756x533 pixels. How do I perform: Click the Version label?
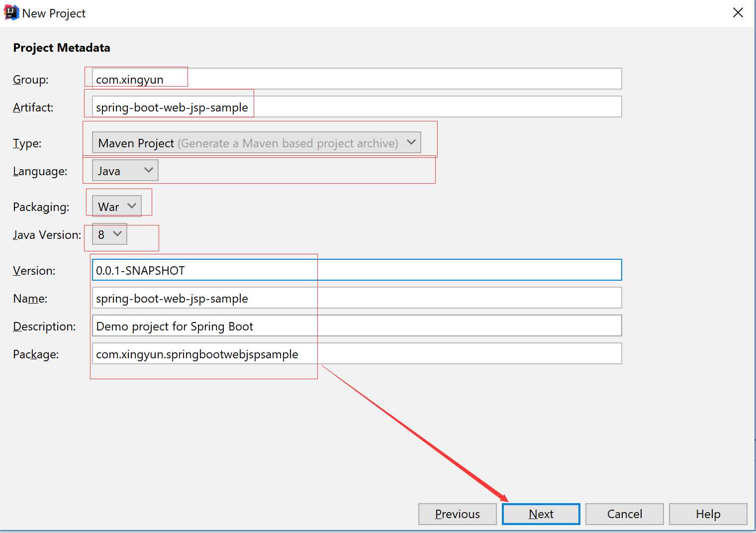(34, 271)
